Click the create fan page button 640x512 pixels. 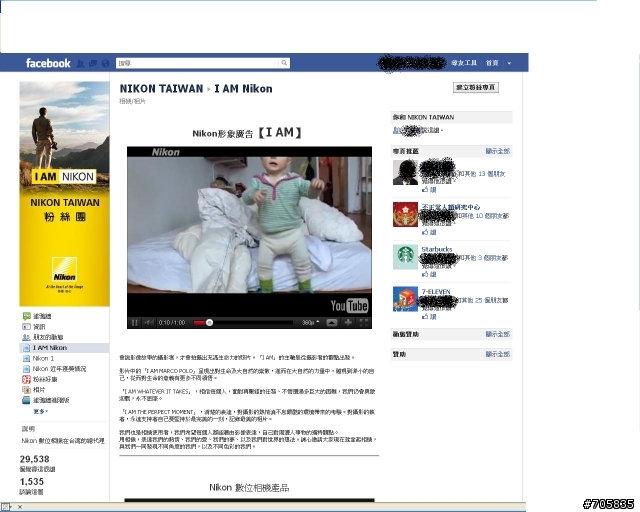pyautogui.click(x=476, y=87)
